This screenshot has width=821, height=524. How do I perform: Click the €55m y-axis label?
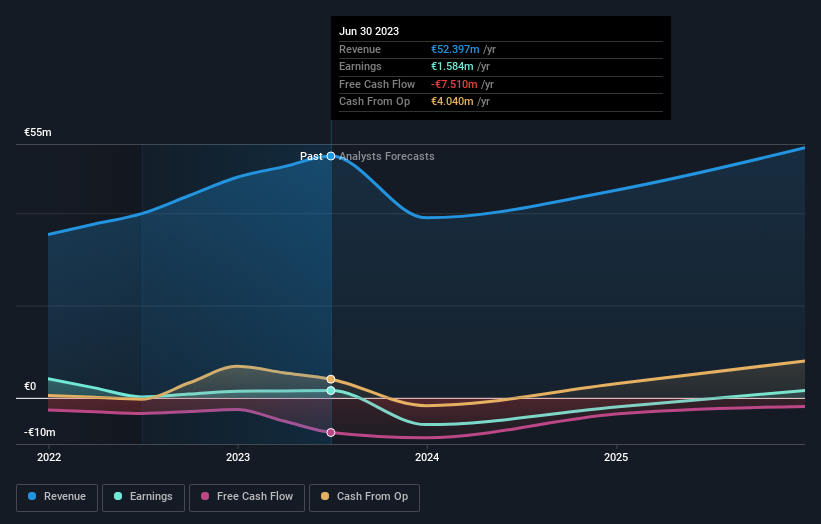(38, 132)
